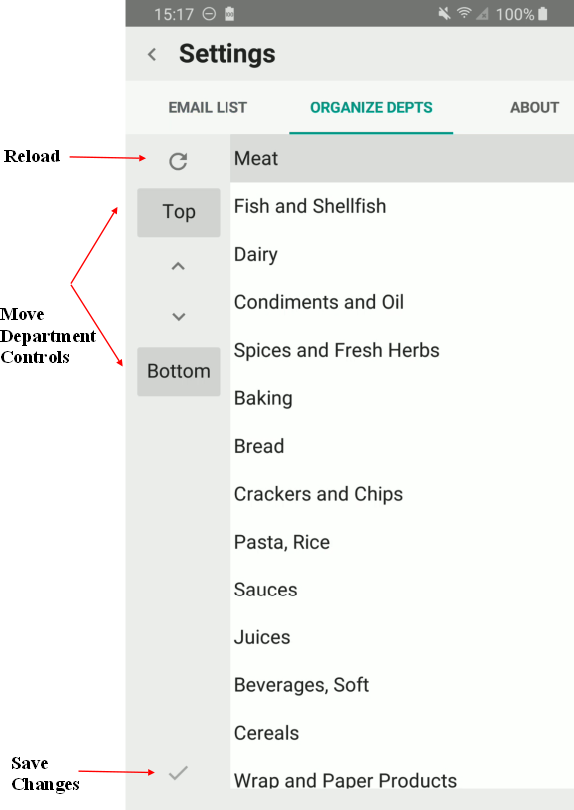This screenshot has width=574, height=810.
Task: Tap the Wi-Fi status icon
Action: click(464, 13)
